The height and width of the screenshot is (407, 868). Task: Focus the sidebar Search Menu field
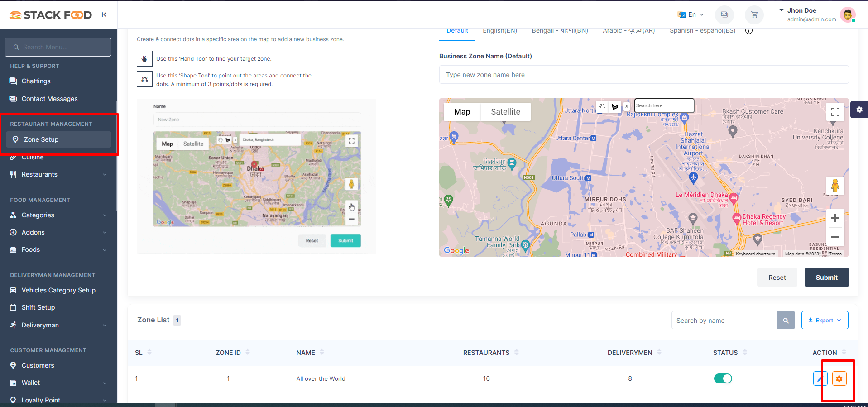[58, 47]
